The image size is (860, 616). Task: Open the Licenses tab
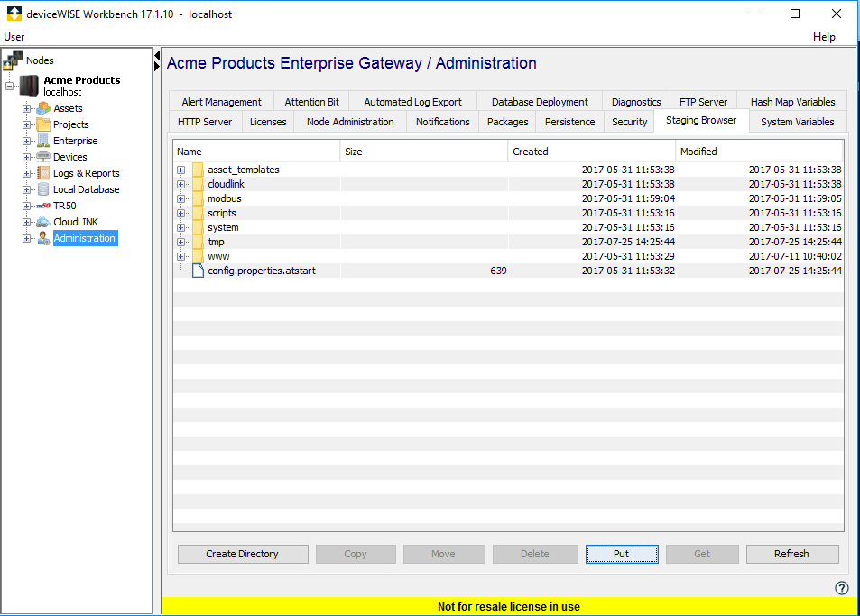268,122
